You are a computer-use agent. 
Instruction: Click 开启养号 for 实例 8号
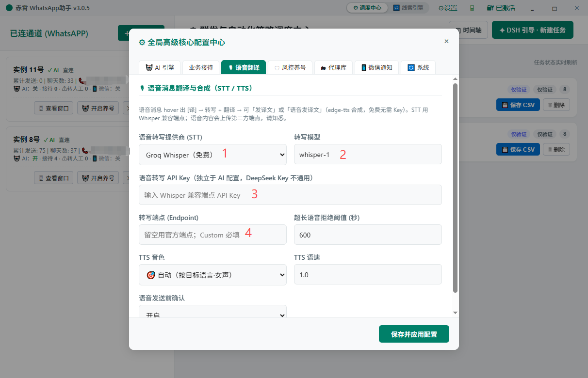coord(98,178)
